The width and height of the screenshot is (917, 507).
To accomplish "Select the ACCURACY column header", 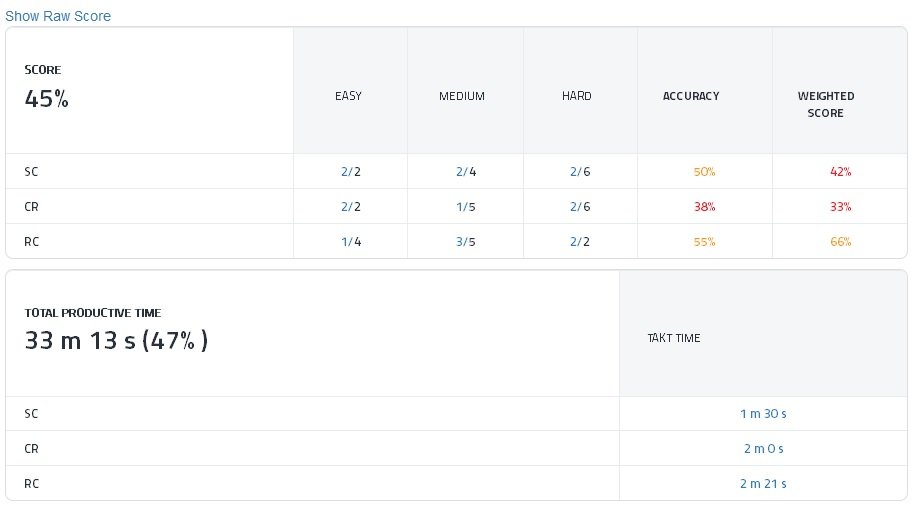I will (691, 96).
